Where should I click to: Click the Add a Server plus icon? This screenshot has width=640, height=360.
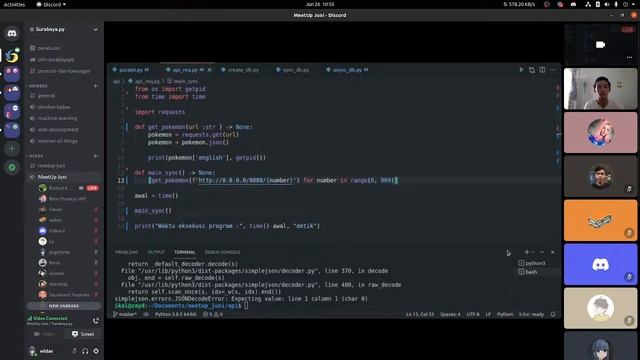point(12,149)
